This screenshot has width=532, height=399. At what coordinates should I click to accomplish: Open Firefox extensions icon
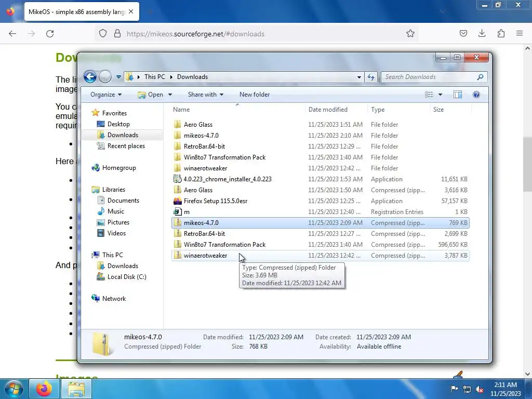coord(501,34)
